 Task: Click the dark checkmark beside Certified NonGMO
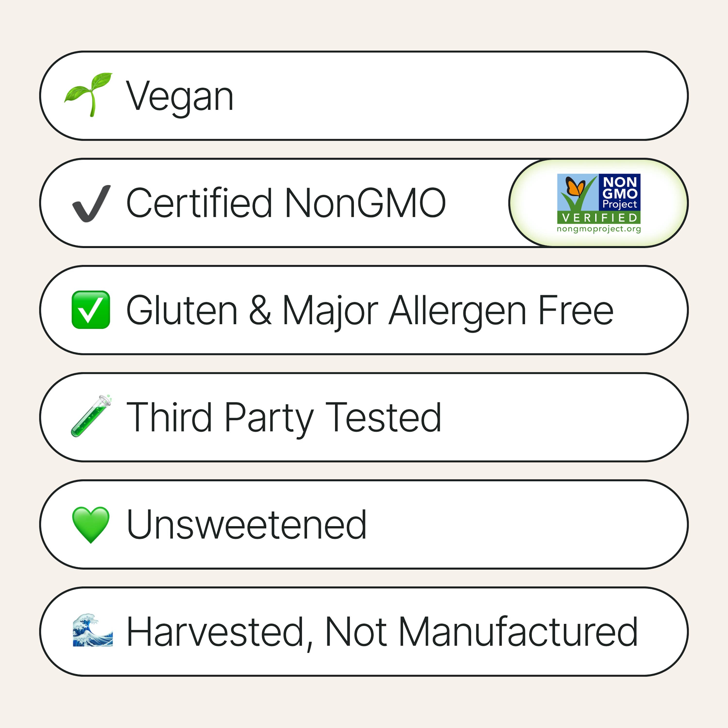[x=91, y=203]
